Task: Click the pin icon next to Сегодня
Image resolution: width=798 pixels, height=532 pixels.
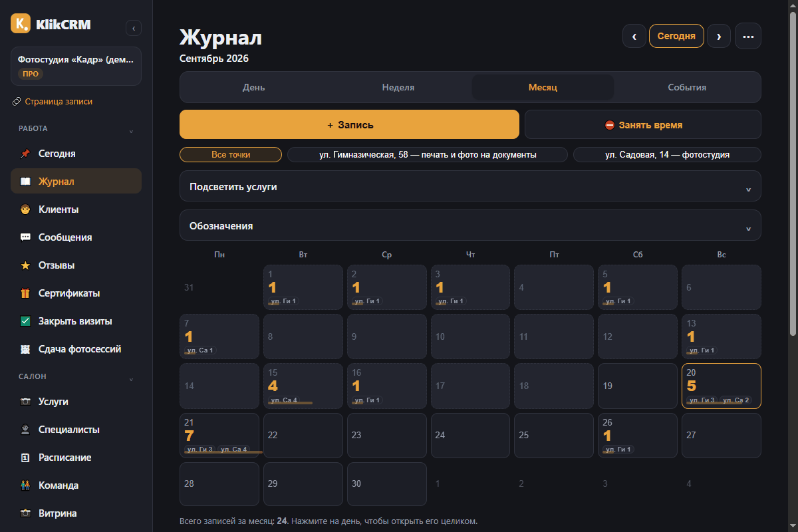Action: 25,154
